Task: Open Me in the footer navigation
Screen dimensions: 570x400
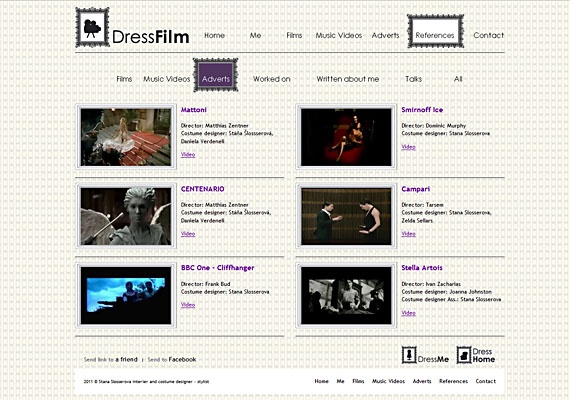Action: tap(340, 381)
